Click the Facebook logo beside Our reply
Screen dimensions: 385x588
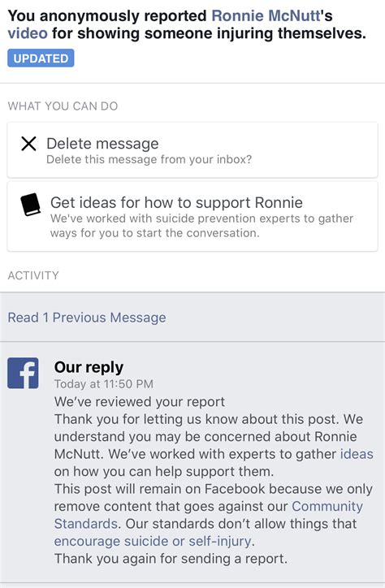(23, 373)
